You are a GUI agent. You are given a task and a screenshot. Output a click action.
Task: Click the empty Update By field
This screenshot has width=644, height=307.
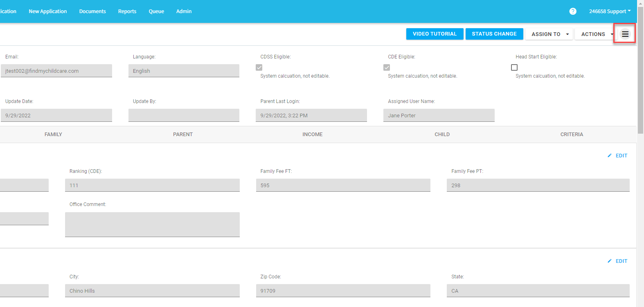[x=184, y=115]
